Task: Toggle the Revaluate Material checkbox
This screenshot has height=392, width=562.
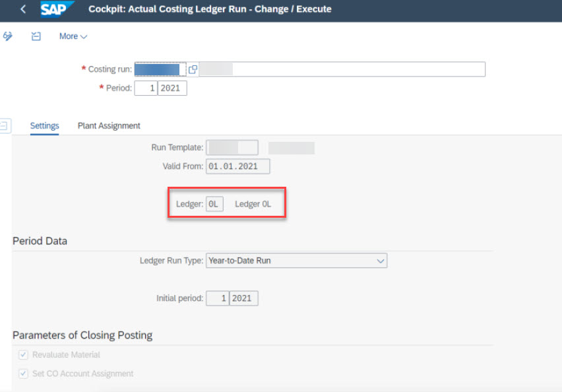Action: point(24,355)
